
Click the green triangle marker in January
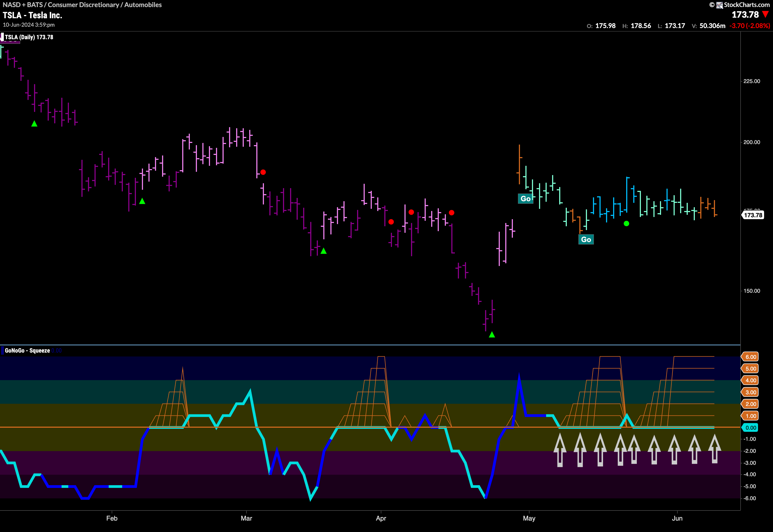pyautogui.click(x=34, y=124)
